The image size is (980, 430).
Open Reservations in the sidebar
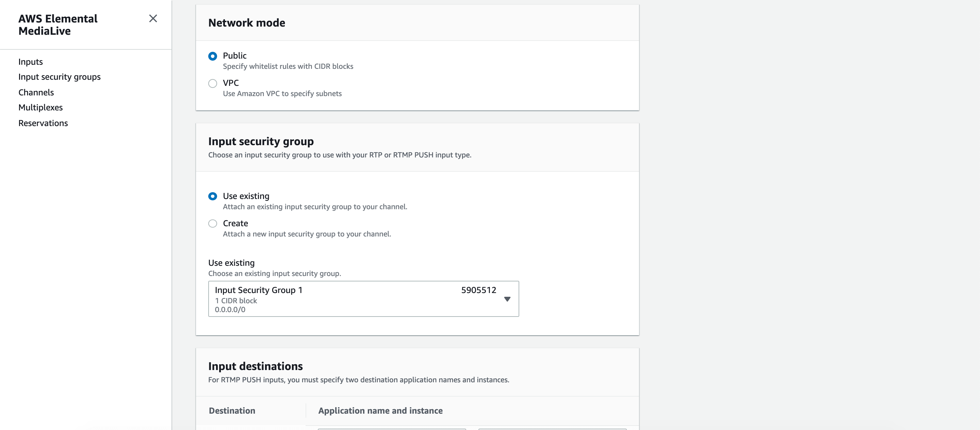[43, 123]
